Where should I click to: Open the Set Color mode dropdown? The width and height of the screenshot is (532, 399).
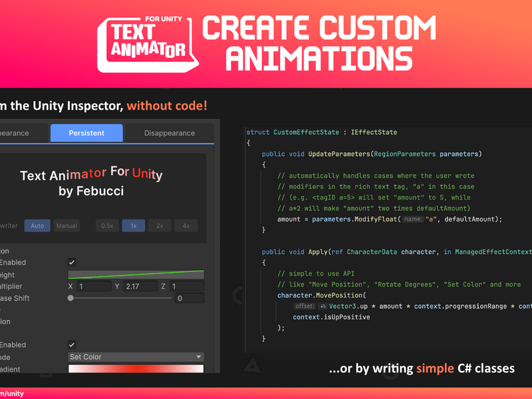136,357
